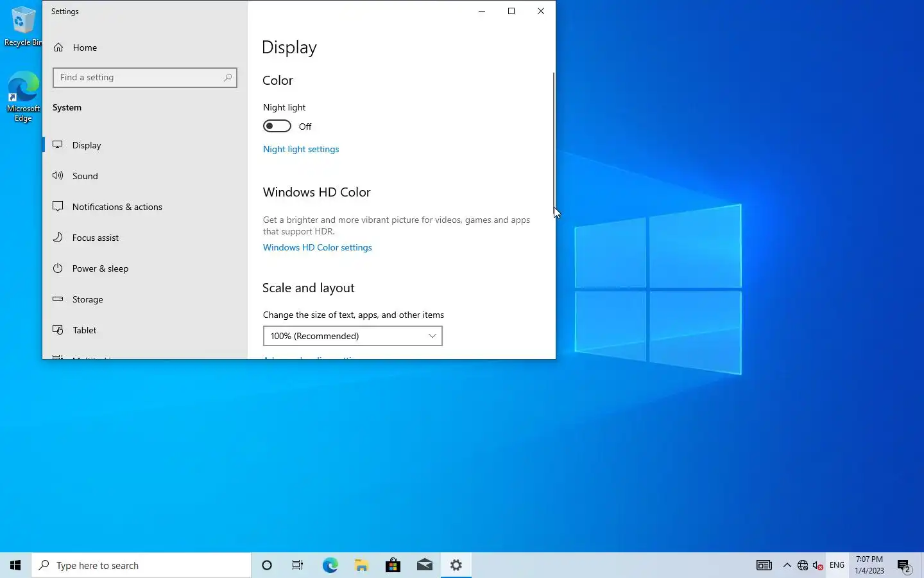
Task: Show hidden system tray icons
Action: pos(787,565)
